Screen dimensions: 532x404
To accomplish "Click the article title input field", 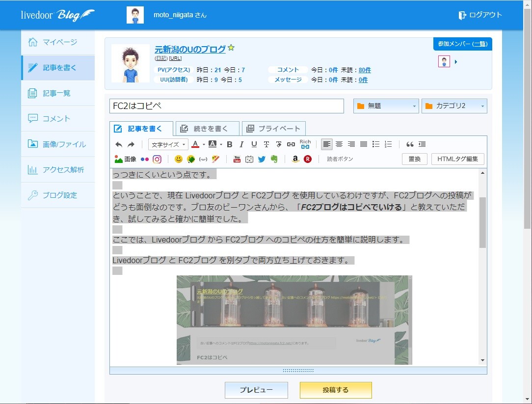I will (226, 106).
